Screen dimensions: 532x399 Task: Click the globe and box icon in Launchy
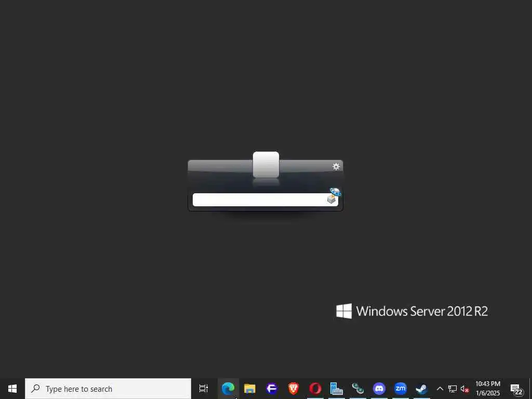click(334, 195)
